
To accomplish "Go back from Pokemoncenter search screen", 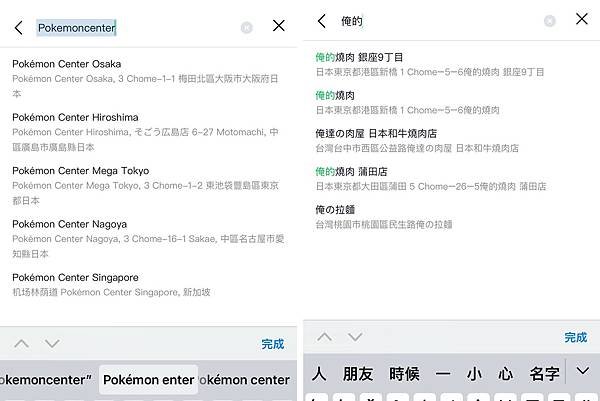I will 18,28.
